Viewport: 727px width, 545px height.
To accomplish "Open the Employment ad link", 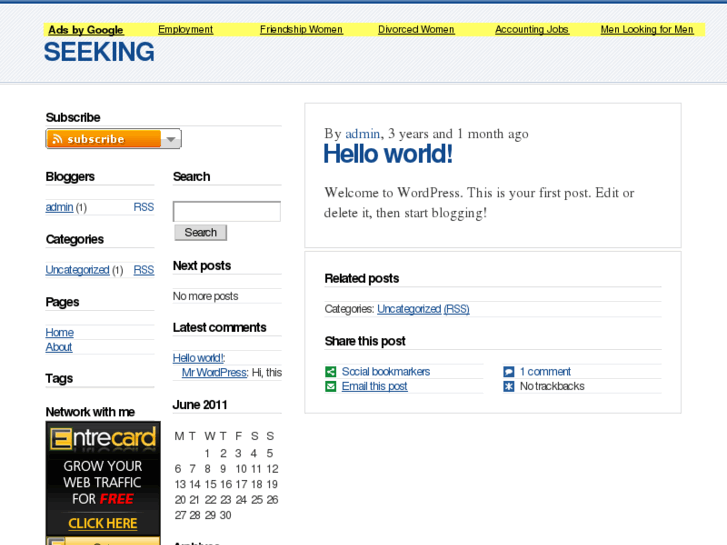I will pyautogui.click(x=185, y=30).
